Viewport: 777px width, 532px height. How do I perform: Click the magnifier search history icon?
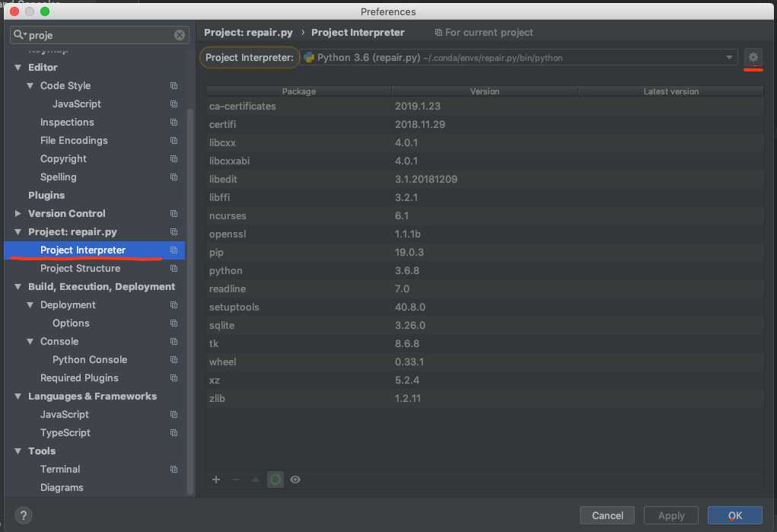(20, 35)
